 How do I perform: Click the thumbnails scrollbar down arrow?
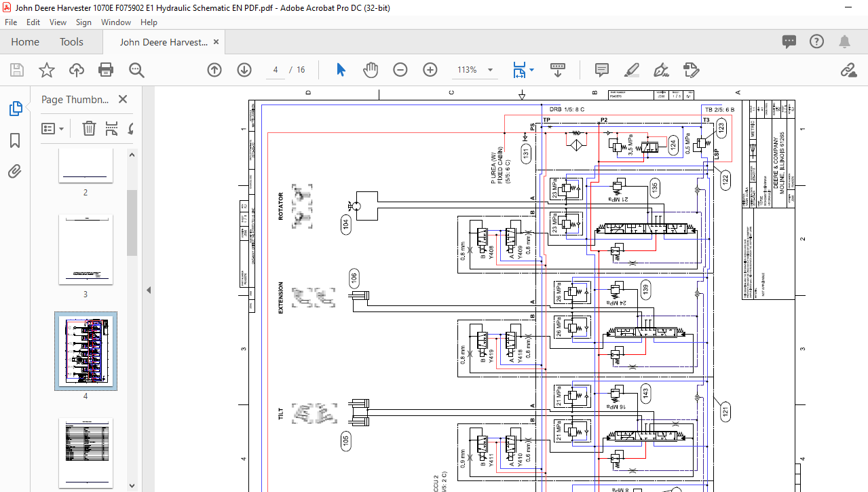pyautogui.click(x=132, y=485)
